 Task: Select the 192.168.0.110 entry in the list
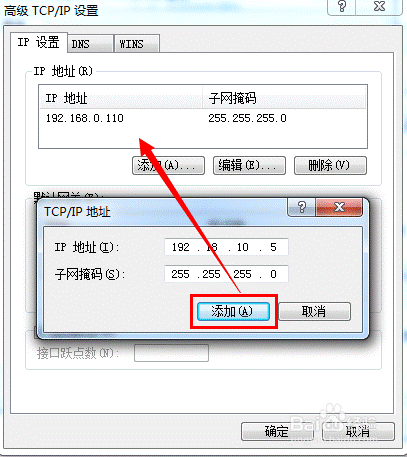(203, 118)
